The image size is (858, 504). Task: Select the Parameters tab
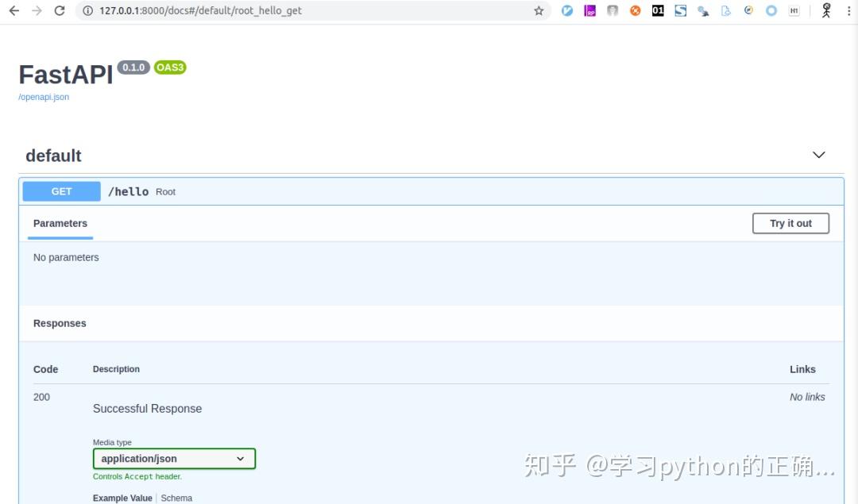(60, 223)
